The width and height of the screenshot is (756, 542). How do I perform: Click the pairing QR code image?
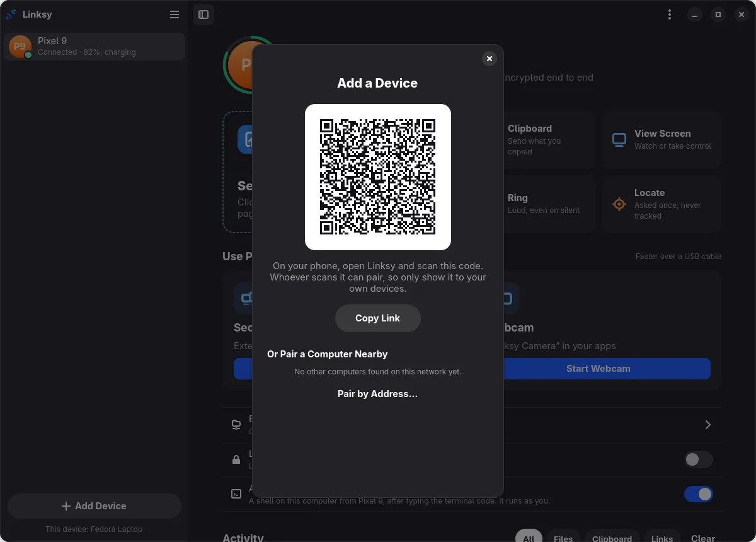[377, 177]
